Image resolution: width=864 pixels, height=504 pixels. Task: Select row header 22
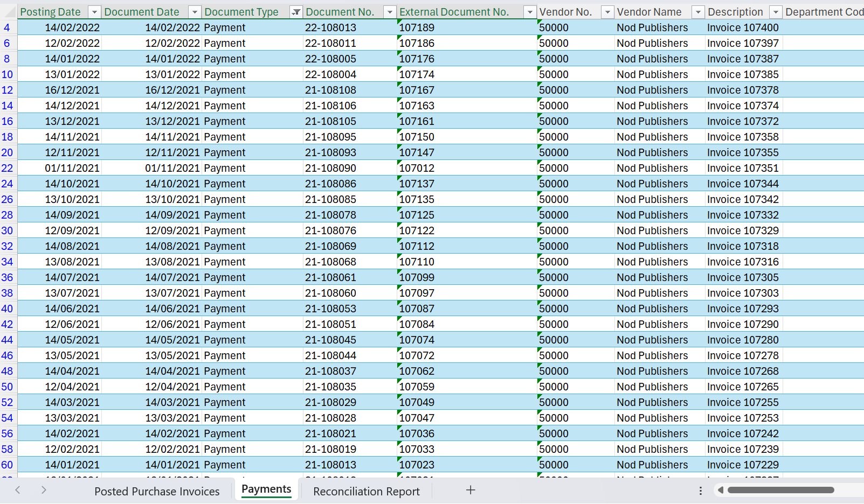click(7, 168)
